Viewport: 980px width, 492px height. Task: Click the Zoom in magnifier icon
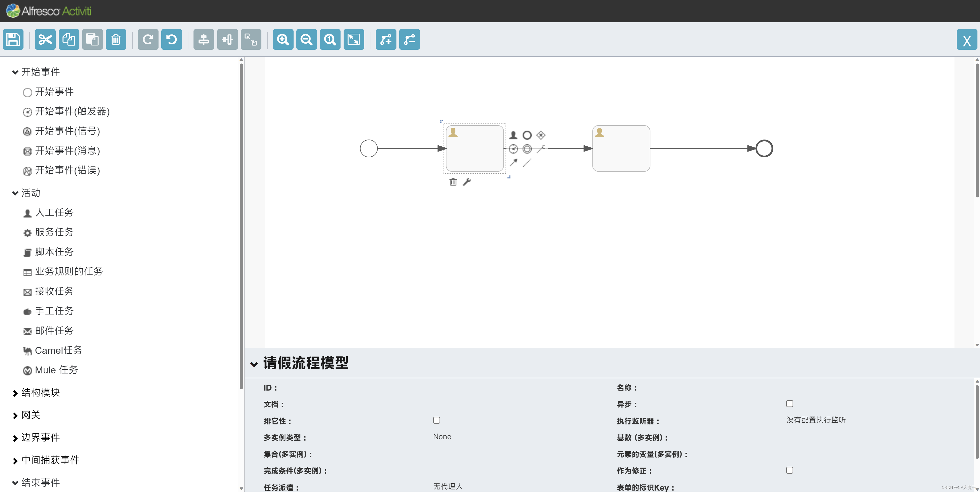tap(283, 40)
